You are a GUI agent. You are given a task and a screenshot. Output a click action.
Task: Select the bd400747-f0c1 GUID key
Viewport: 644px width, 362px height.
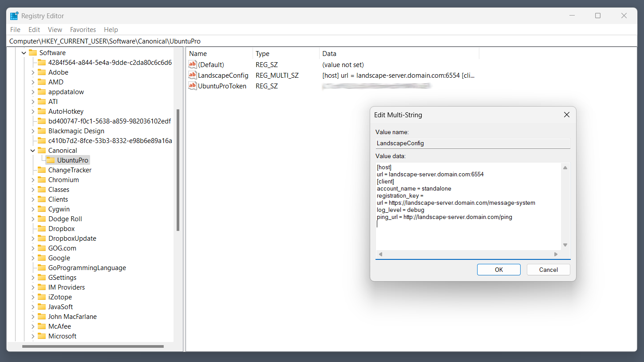coord(110,121)
